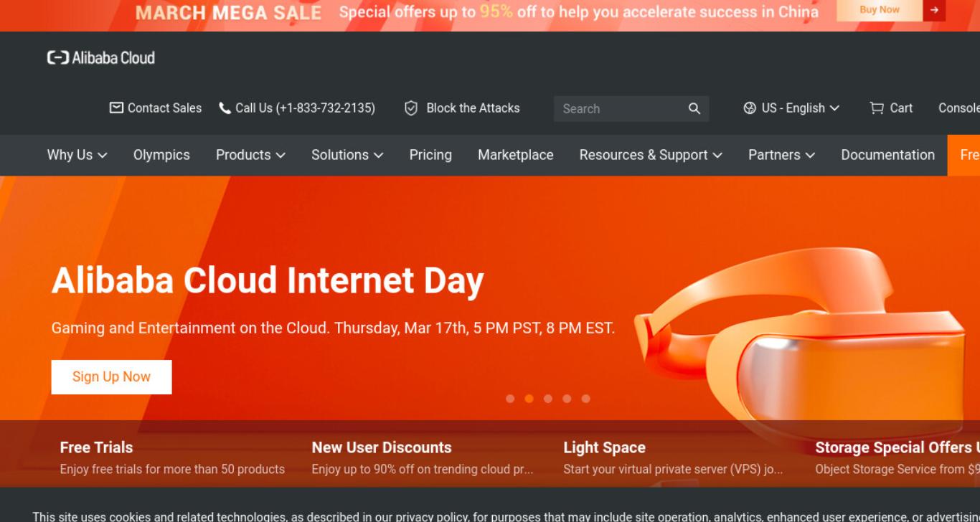Click the shield icon beside Block the Attacks
This screenshot has width=980, height=522.
pyautogui.click(x=411, y=108)
